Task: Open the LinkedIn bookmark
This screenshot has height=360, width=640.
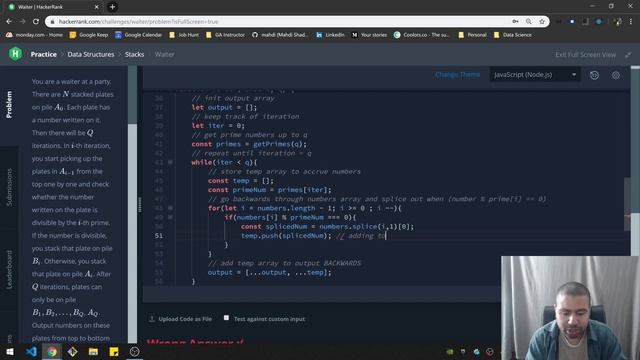Action: point(330,35)
